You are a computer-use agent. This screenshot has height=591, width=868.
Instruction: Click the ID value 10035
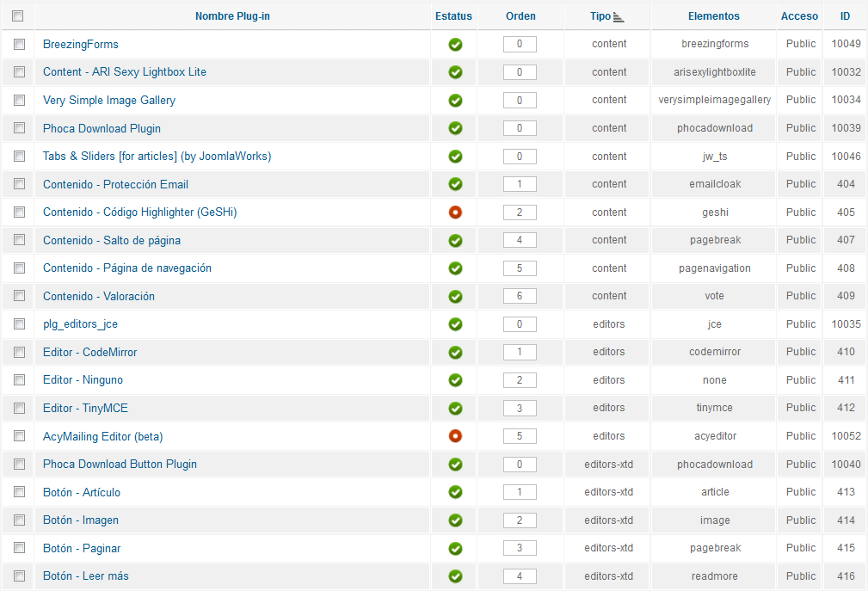pos(846,323)
